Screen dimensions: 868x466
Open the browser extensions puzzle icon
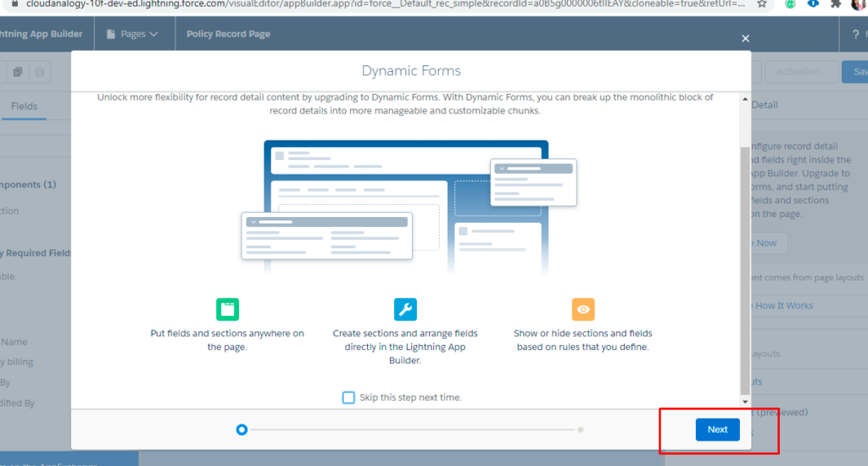(835, 4)
